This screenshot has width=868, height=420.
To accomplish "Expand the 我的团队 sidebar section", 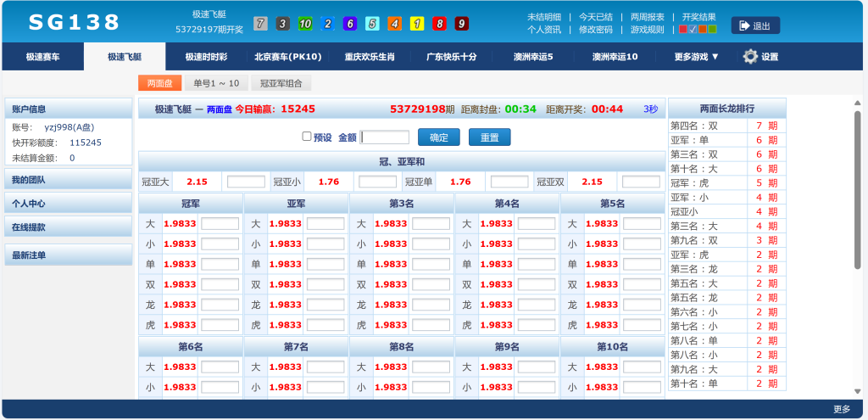I will pos(68,180).
